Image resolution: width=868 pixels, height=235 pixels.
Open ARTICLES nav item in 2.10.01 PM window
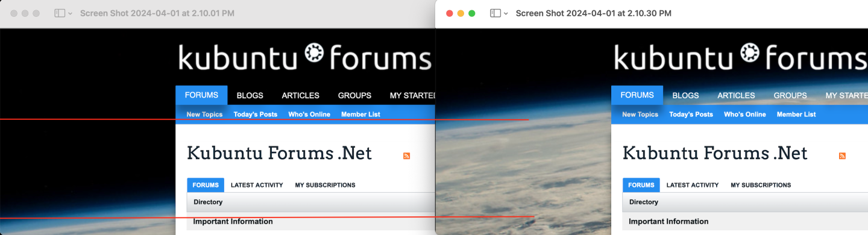click(x=300, y=95)
